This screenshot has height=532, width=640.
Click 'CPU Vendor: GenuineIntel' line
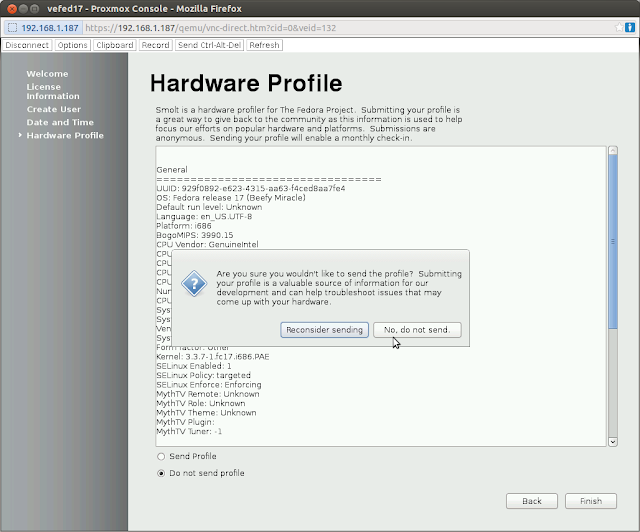pyautogui.click(x=207, y=245)
